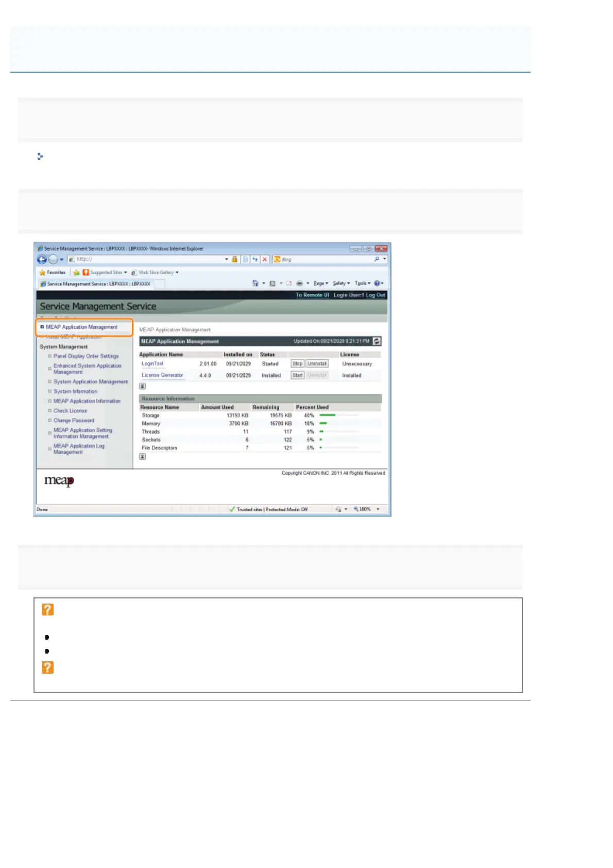Image resolution: width=613 pixels, height=868 pixels.
Task: Click the back-to-top icon below application list
Action: (x=143, y=386)
